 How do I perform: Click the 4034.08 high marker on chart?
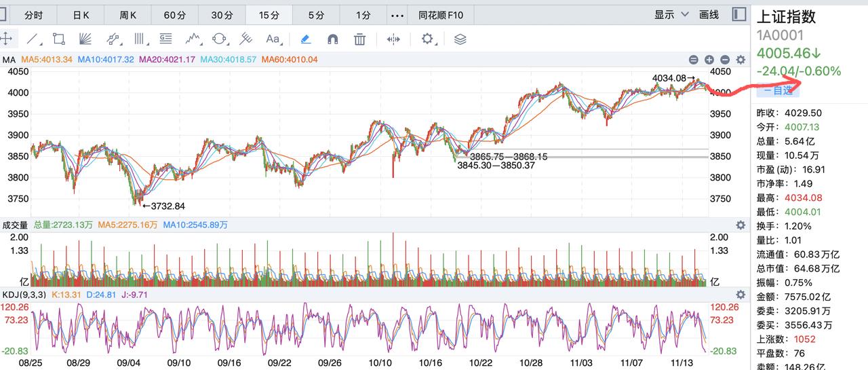(x=674, y=78)
